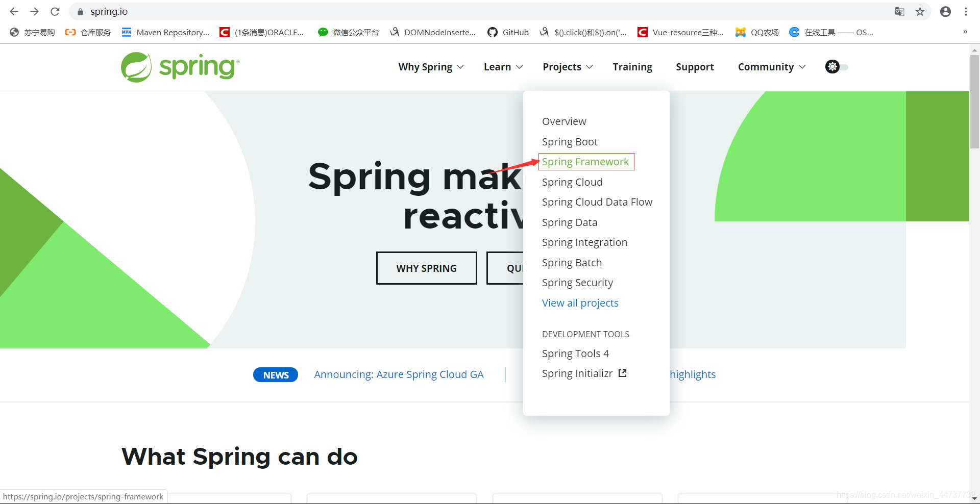The height and width of the screenshot is (504, 980).
Task: Select Overview from Projects menu
Action: (564, 121)
